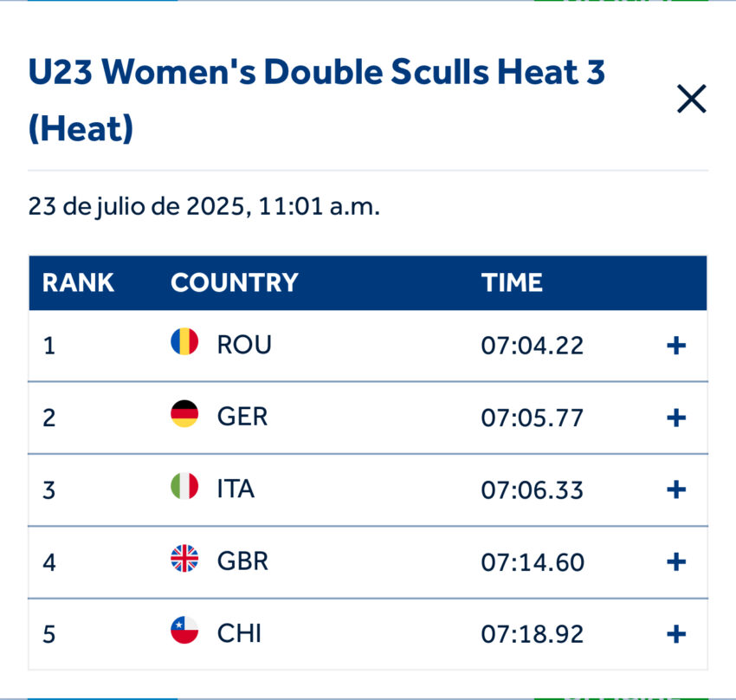The width and height of the screenshot is (736, 700).
Task: Select the GER country label
Action: pos(242,417)
